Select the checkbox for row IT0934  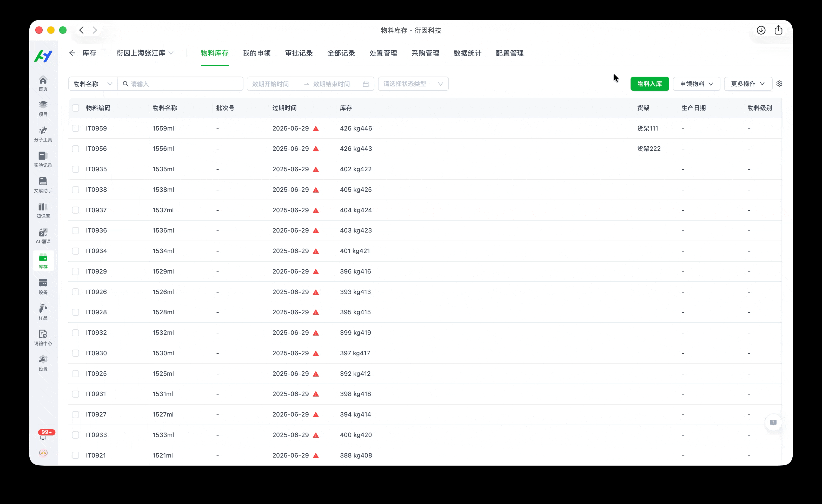pos(76,251)
